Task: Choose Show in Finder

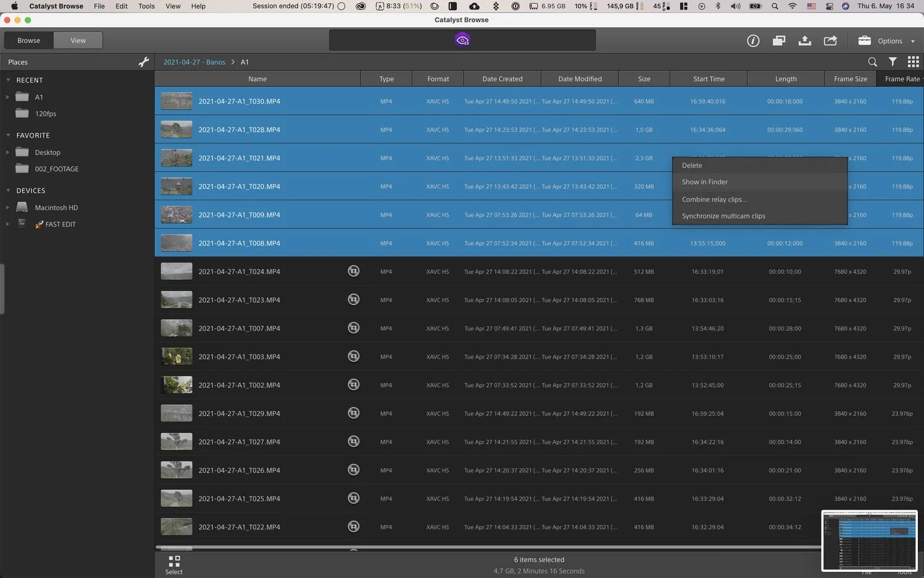Action: click(760, 182)
